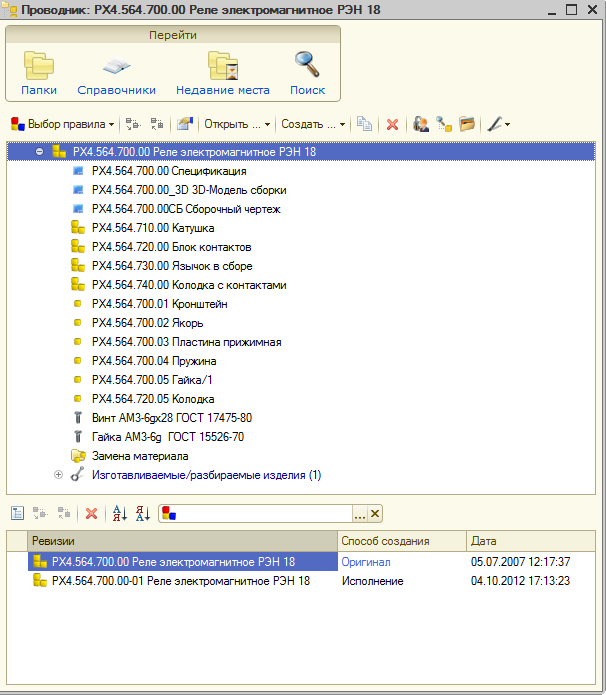This screenshot has height=695, width=606.
Task: Collapse the РХ4.564.700.00 Реле электромагнитное root node
Action: point(40,153)
